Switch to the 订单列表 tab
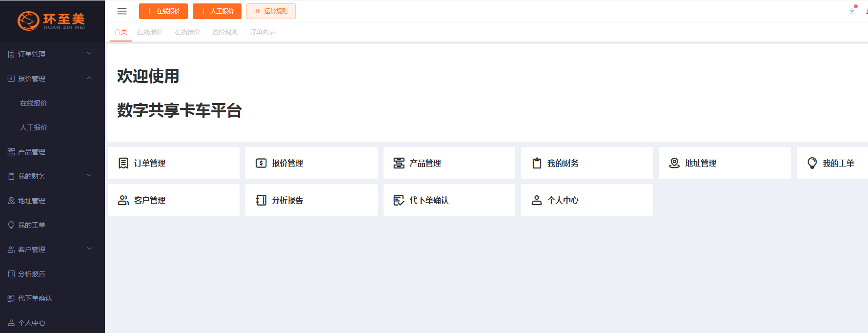The image size is (868, 333). pos(262,32)
